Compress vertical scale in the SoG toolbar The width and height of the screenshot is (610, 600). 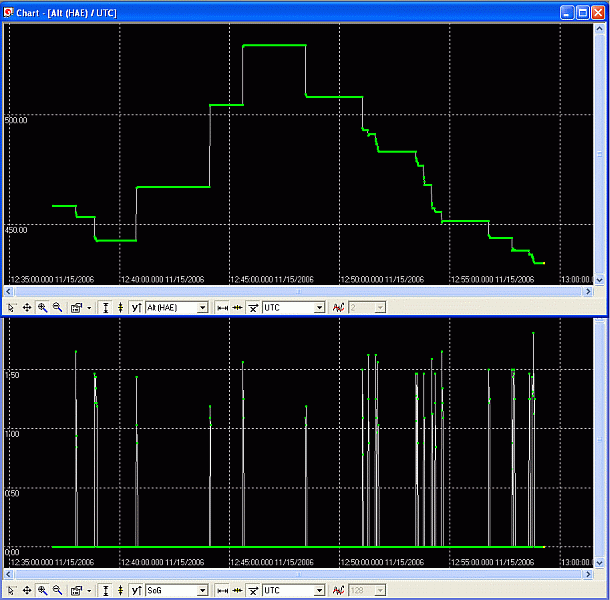click(x=121, y=591)
